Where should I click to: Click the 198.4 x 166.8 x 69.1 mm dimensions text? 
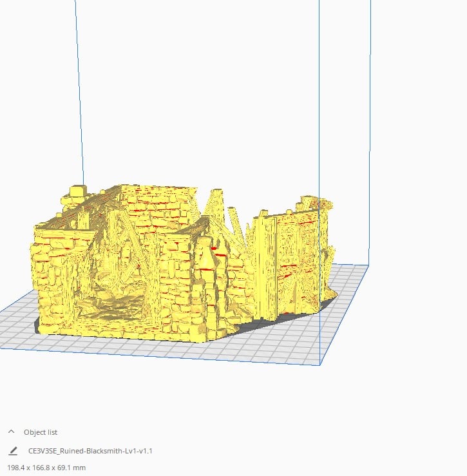coord(46,468)
